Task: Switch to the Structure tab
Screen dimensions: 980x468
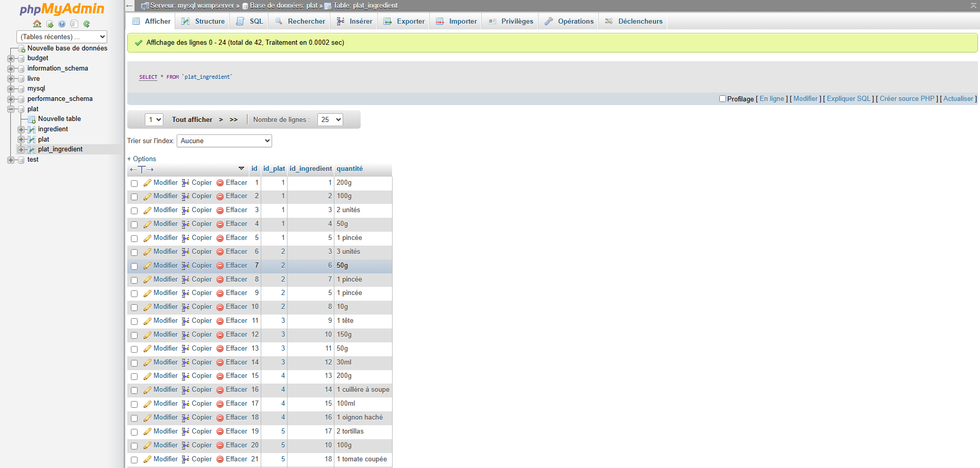Action: coord(204,21)
